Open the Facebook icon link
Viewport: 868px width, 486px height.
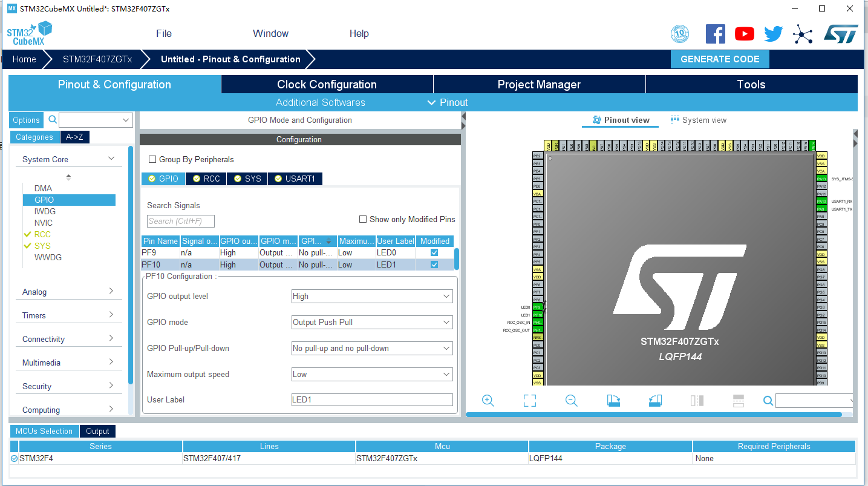716,34
